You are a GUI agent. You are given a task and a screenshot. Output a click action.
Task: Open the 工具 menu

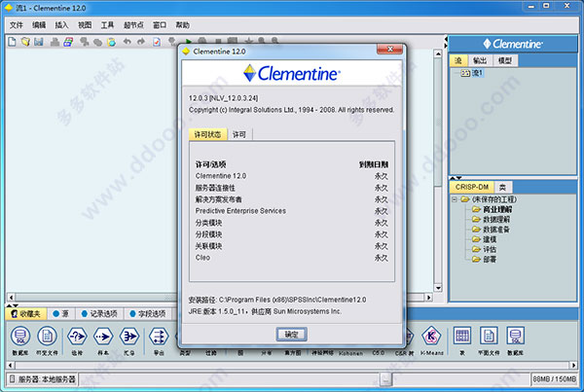tap(107, 25)
